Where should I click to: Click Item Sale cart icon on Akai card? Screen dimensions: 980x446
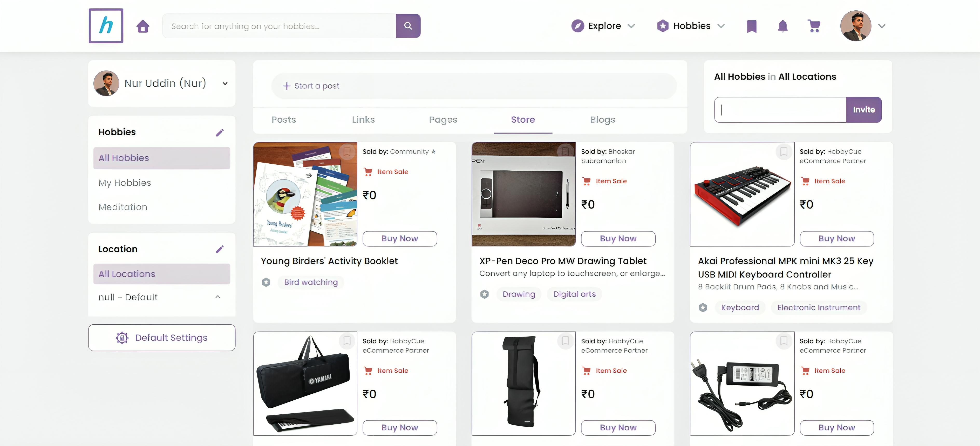[805, 181]
